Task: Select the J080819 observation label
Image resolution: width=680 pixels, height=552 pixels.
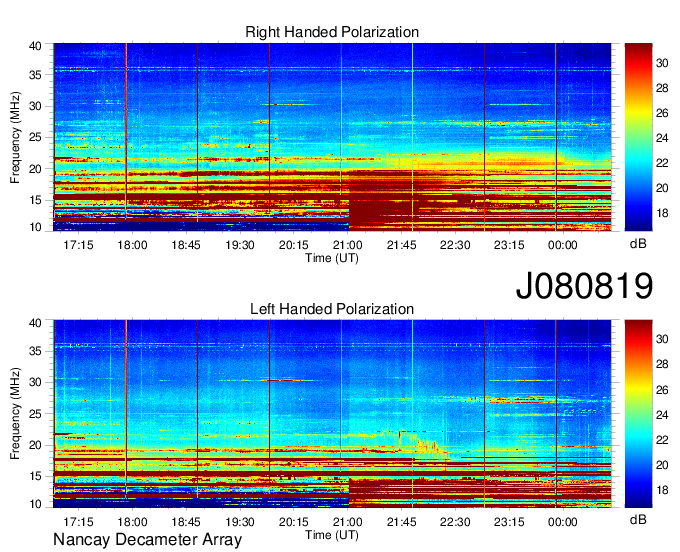Action: pyautogui.click(x=584, y=285)
